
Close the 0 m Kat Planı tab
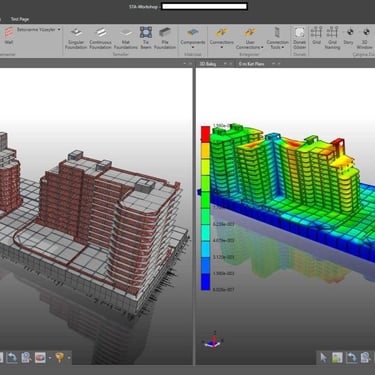(279, 63)
